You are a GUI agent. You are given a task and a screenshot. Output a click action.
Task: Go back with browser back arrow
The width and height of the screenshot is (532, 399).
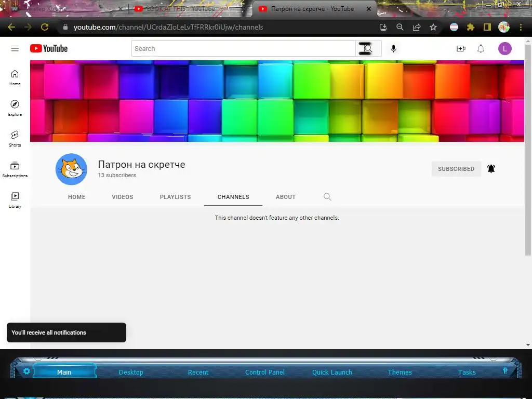[11, 27]
